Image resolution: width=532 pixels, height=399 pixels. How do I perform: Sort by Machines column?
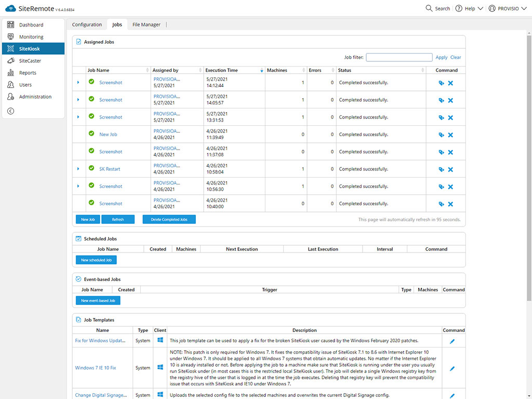pyautogui.click(x=286, y=70)
